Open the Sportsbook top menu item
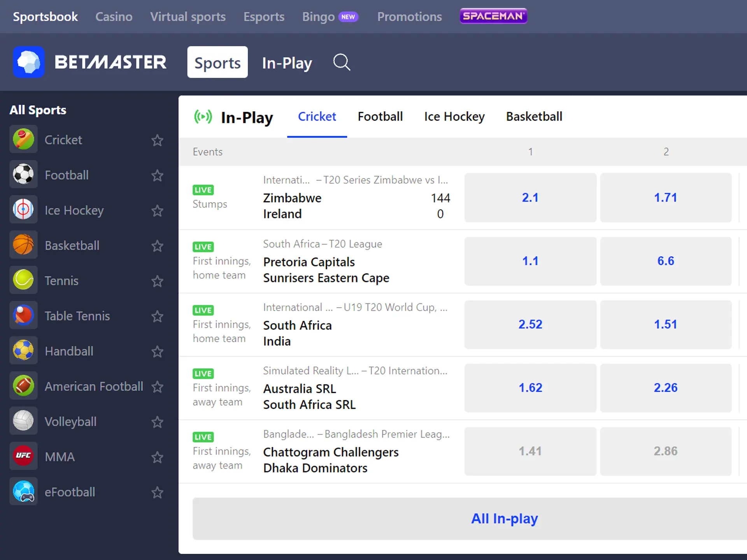This screenshot has width=747, height=560. point(45,17)
